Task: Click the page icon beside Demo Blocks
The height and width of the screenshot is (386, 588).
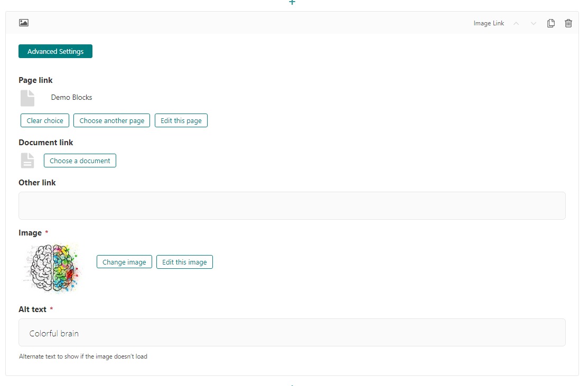Action: click(x=27, y=98)
